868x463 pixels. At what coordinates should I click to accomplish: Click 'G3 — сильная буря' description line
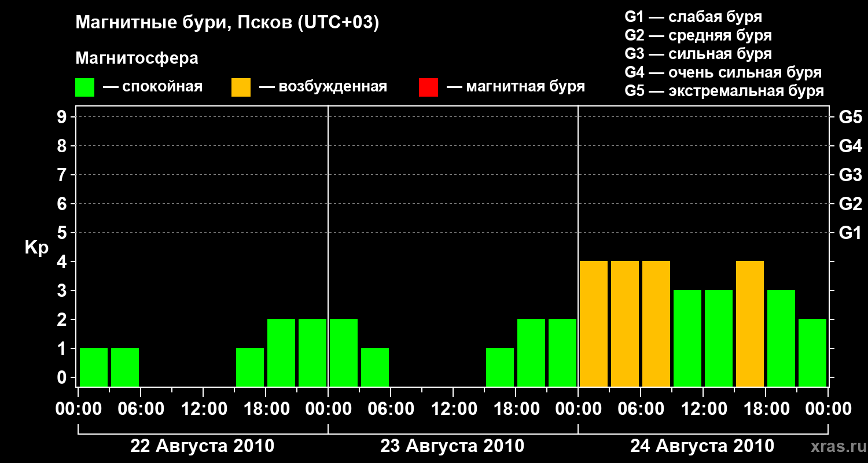(x=698, y=54)
